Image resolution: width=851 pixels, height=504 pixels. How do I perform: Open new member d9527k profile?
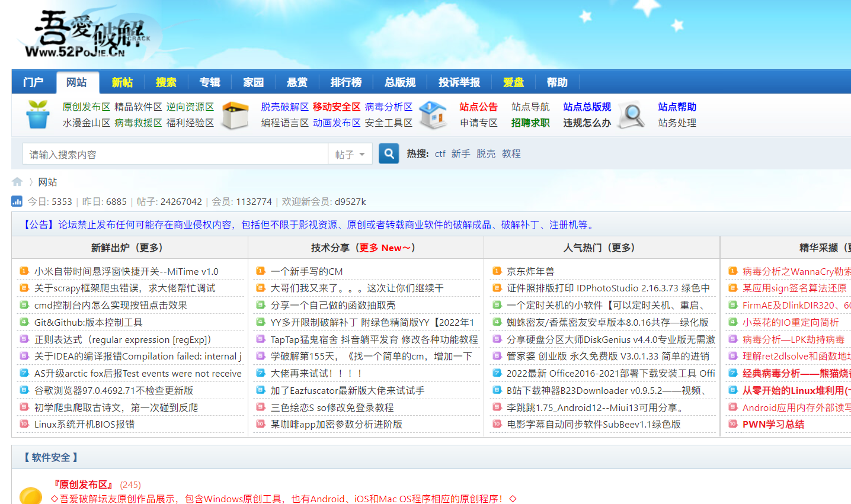pos(350,201)
